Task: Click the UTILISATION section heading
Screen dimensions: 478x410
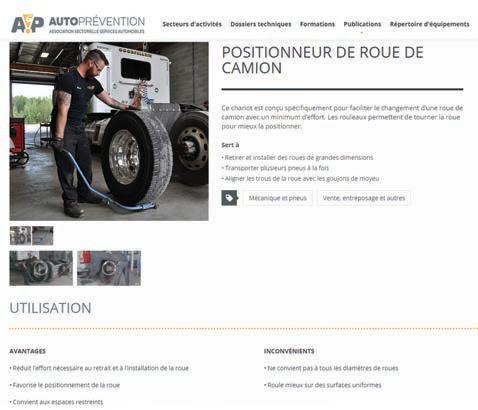Action: (50, 308)
